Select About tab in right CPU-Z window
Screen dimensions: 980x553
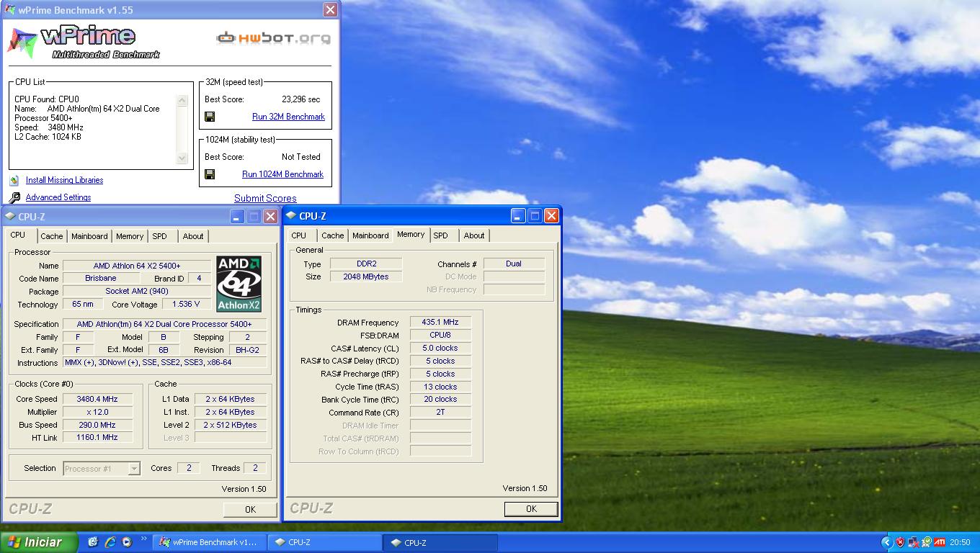point(474,235)
